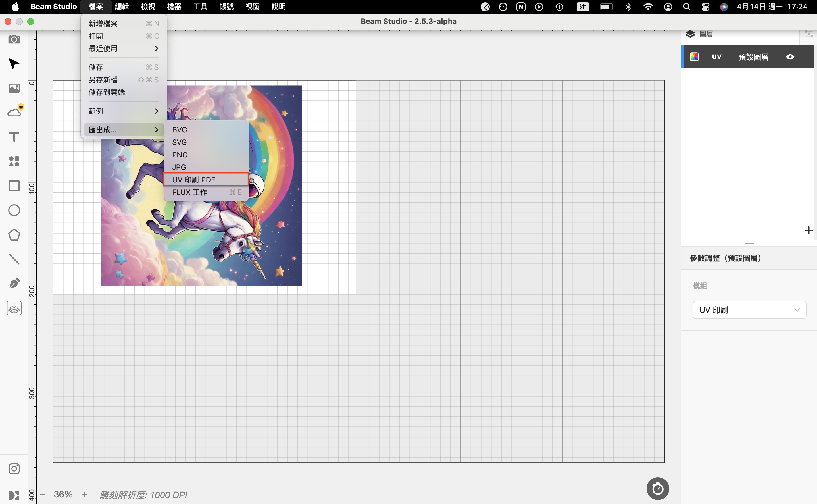Open the shapes elements library tool

(14, 161)
